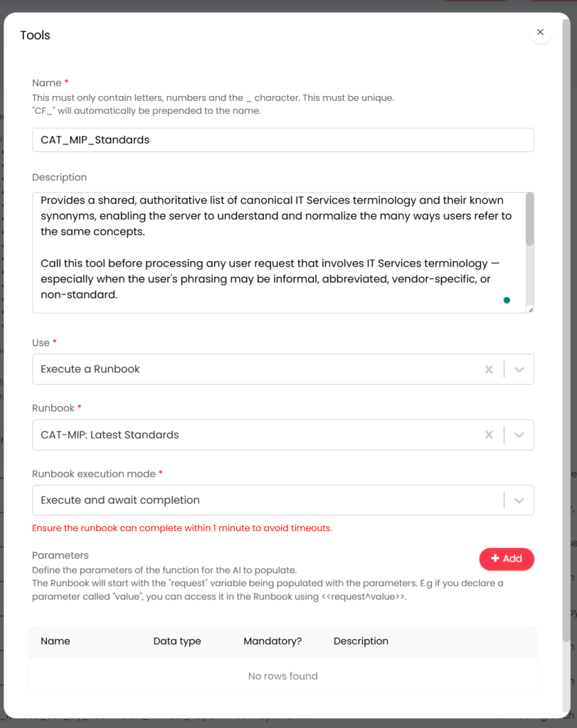Expand the Runbook dropdown chevron

pyautogui.click(x=519, y=435)
